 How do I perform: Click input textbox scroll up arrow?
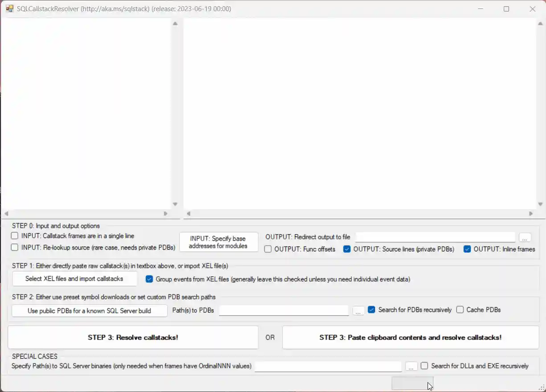[175, 24]
